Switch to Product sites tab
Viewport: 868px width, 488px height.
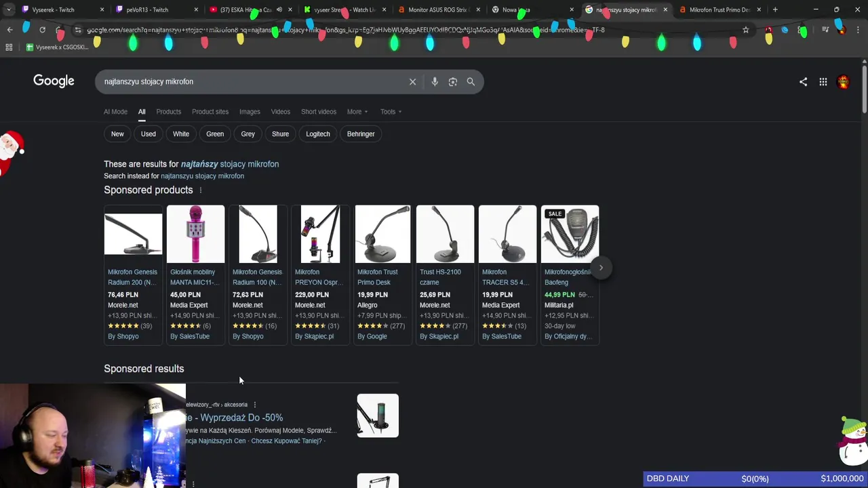210,112
